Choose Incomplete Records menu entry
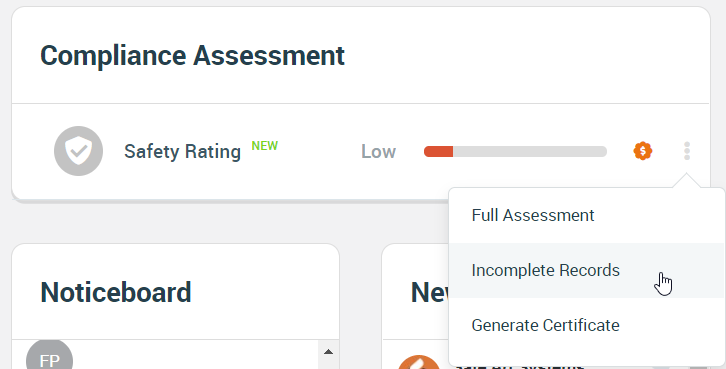Viewport: 726px width, 369px height. 586,270
